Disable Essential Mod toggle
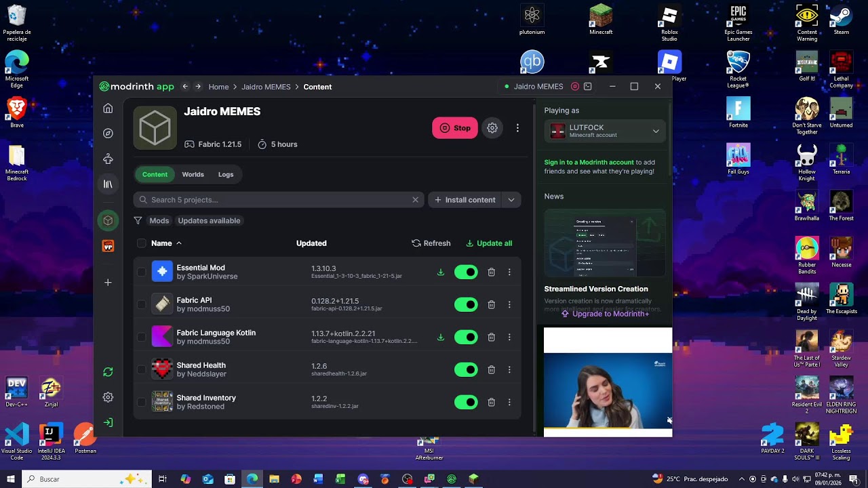 (466, 272)
